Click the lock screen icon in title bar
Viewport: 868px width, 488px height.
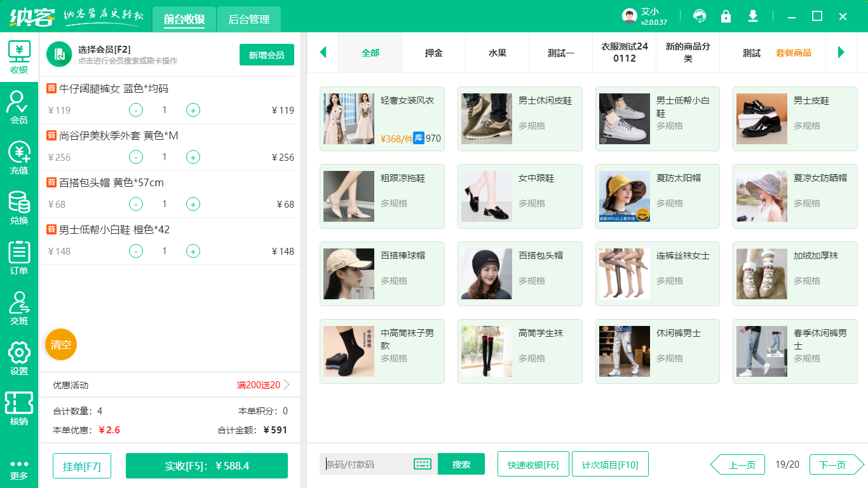tap(726, 17)
